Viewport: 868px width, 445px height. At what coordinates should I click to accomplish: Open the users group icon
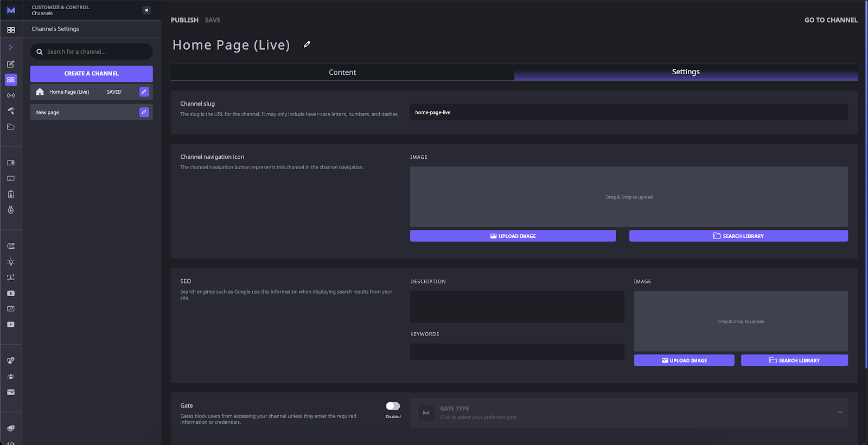pos(11,376)
